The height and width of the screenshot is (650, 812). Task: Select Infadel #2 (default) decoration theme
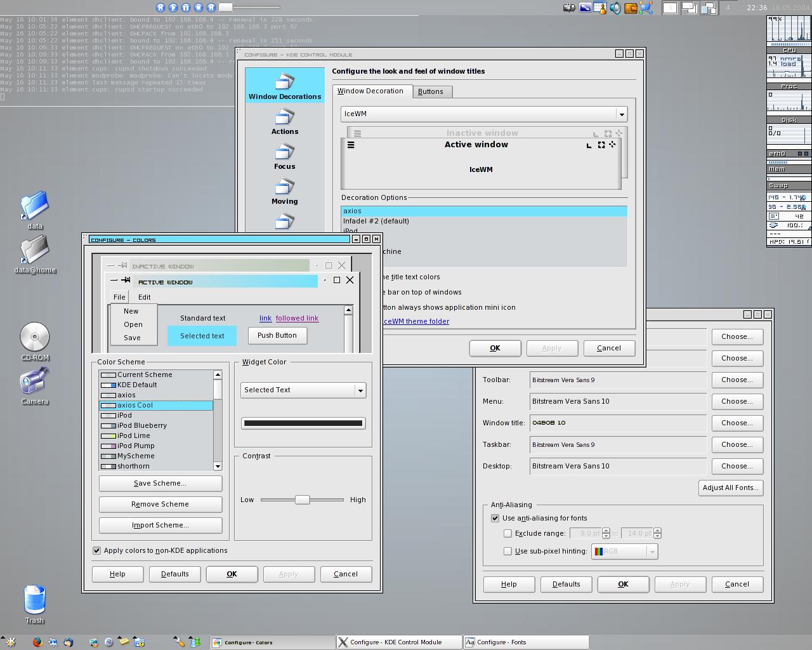coord(484,221)
